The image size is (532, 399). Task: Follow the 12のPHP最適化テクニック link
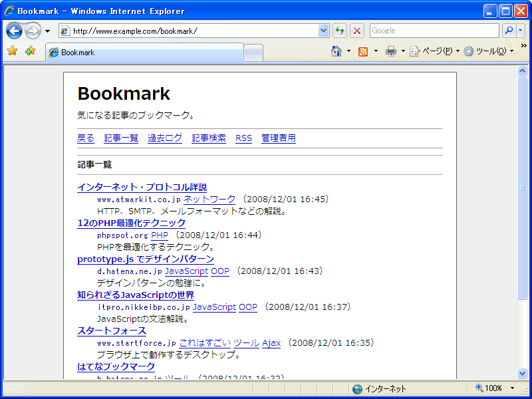coord(131,223)
